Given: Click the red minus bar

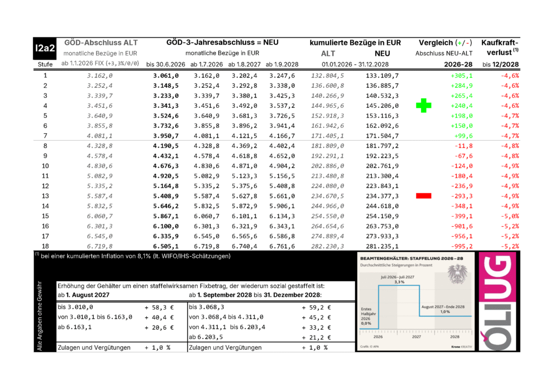Looking at the screenshot, I should pos(423,195).
